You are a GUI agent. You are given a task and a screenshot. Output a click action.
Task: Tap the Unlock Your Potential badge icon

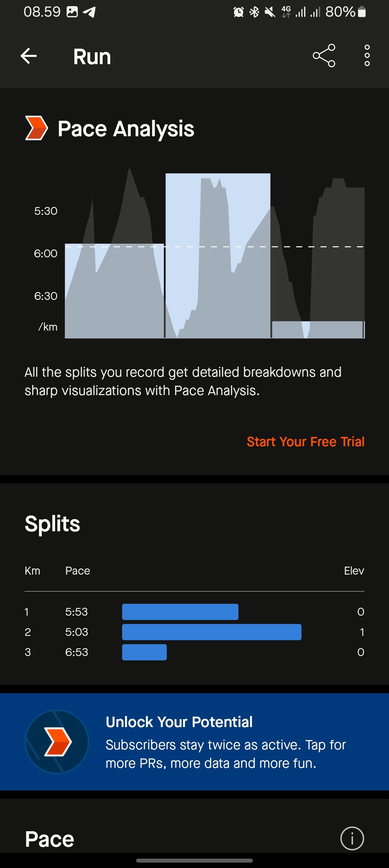coord(57,741)
